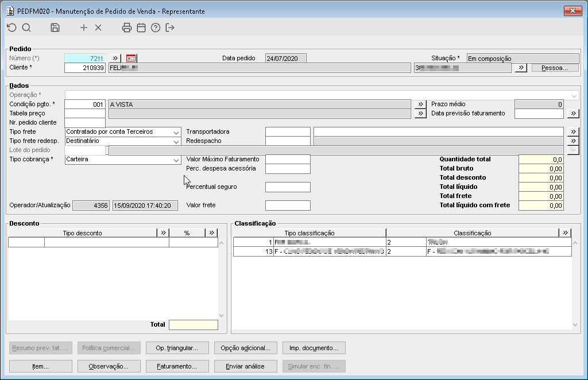Add a new record with the plus icon
Screen dimensions: 588x380
[x=84, y=28]
